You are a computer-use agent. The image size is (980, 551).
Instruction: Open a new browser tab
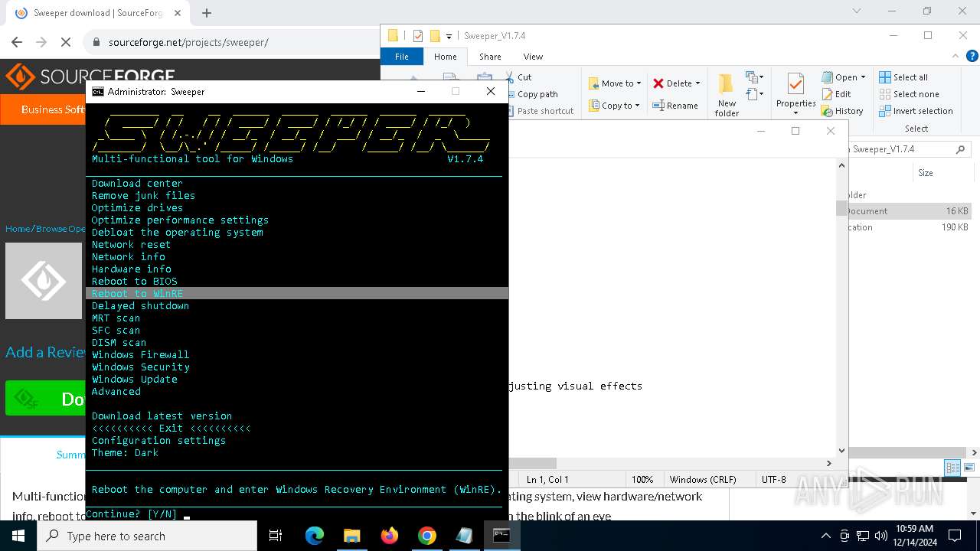click(207, 12)
